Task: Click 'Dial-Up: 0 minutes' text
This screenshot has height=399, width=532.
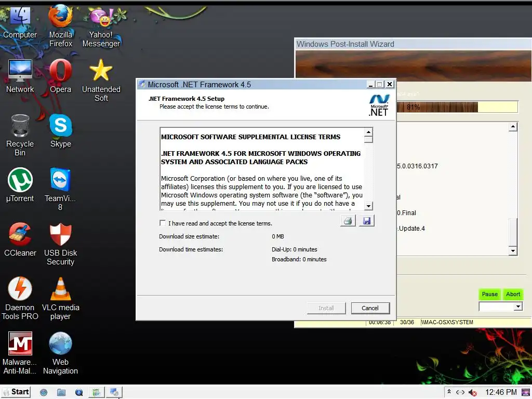Action: pyautogui.click(x=294, y=249)
